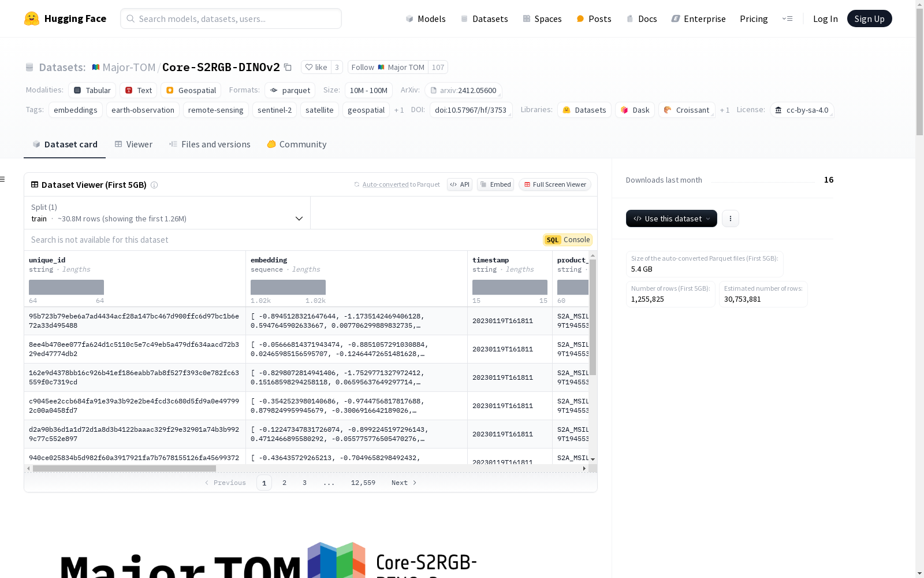The image size is (924, 578).
Task: Click the table-of-contents icon on the left edge
Action: [2, 179]
